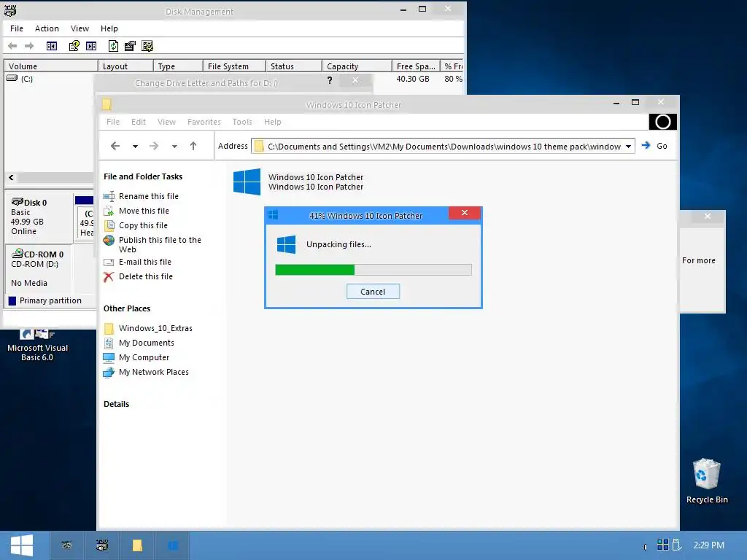Click the Copy this file icon

point(109,225)
